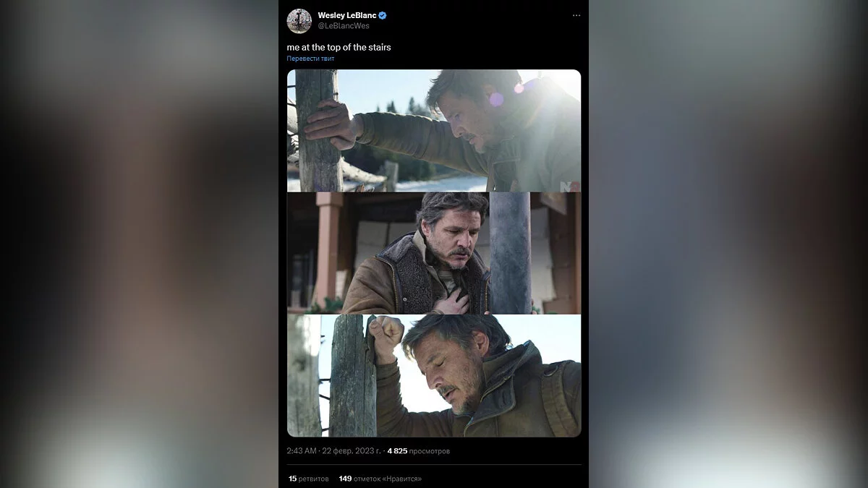This screenshot has height=488, width=868.
Task: View the bottom photo in the tweet
Action: [434, 376]
